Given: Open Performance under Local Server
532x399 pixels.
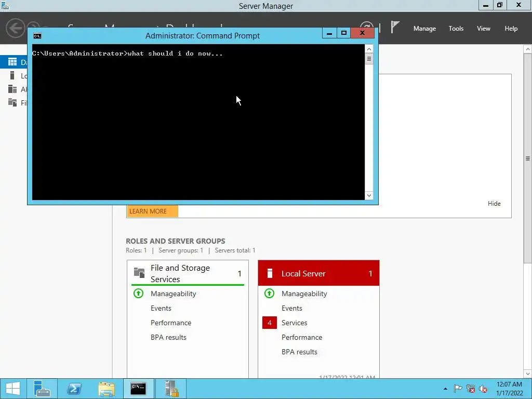Looking at the screenshot, I should coord(302,337).
